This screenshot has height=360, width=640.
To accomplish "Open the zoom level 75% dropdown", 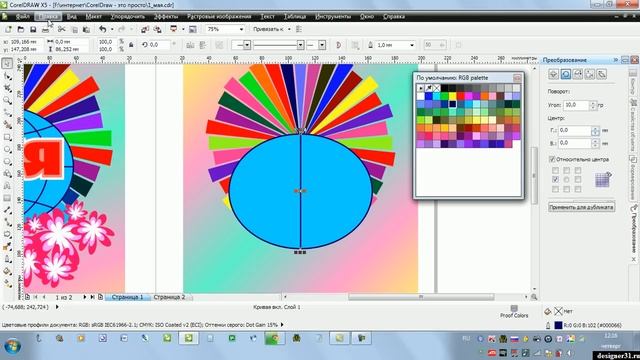I will click(241, 29).
